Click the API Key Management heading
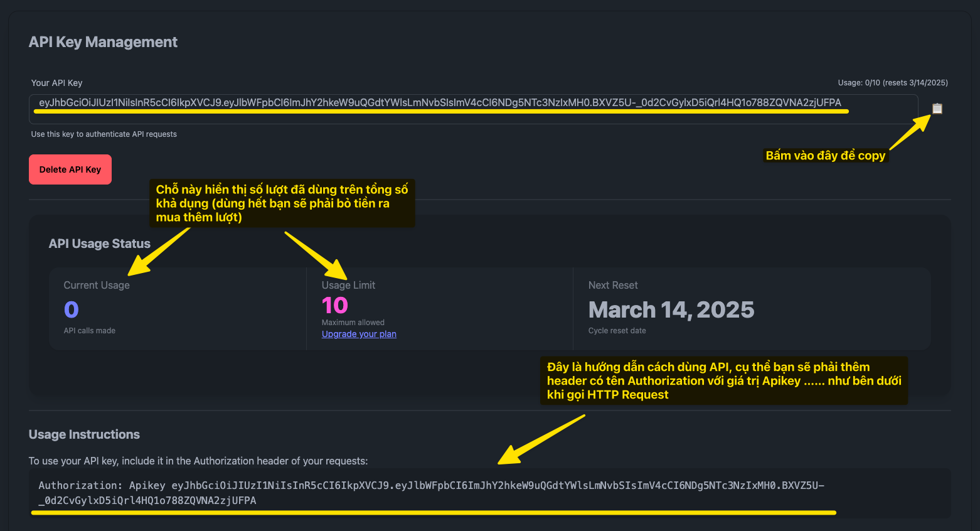This screenshot has height=531, width=980. [x=103, y=42]
